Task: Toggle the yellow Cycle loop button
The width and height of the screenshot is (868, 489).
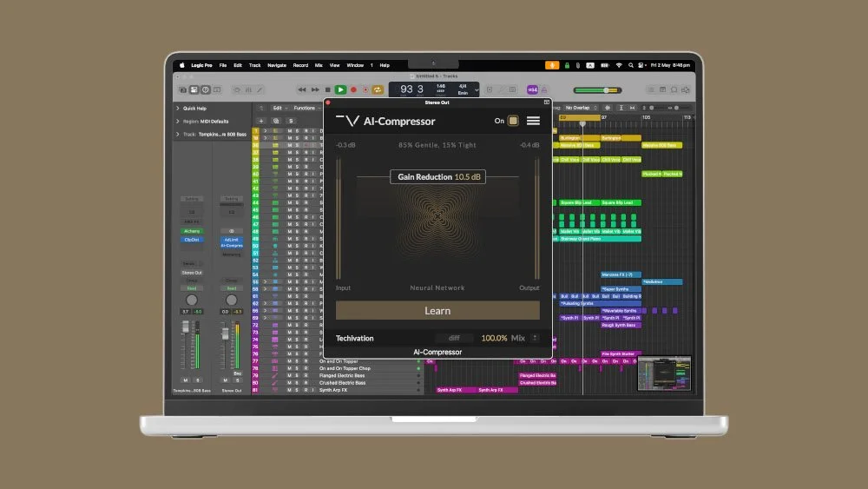Action: pyautogui.click(x=378, y=89)
